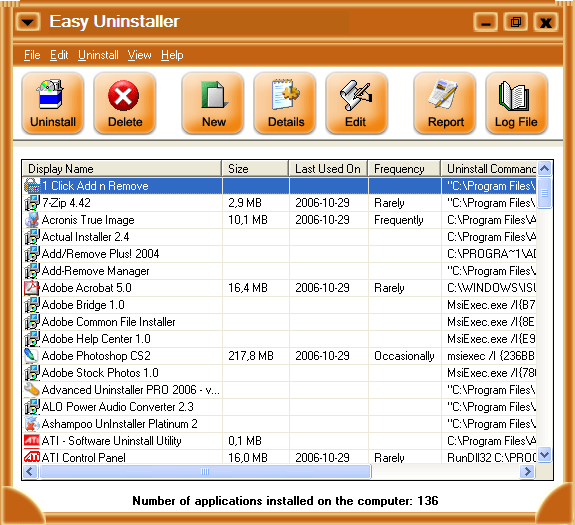Click the 7-Zip 4.42 row icon

(32, 203)
